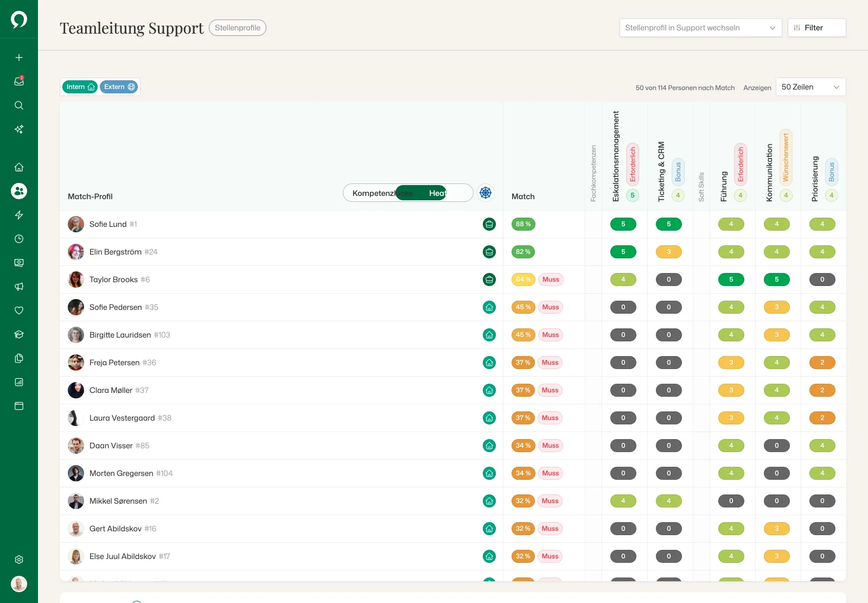This screenshot has width=868, height=603.
Task: Open Taylor Brooks' profile
Action: 113,280
